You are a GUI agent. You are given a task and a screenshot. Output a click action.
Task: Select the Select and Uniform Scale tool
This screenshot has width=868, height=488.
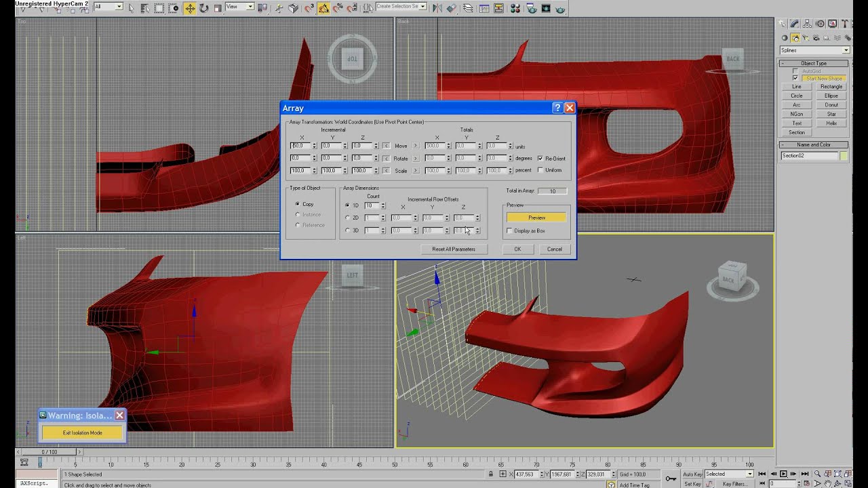(x=217, y=8)
